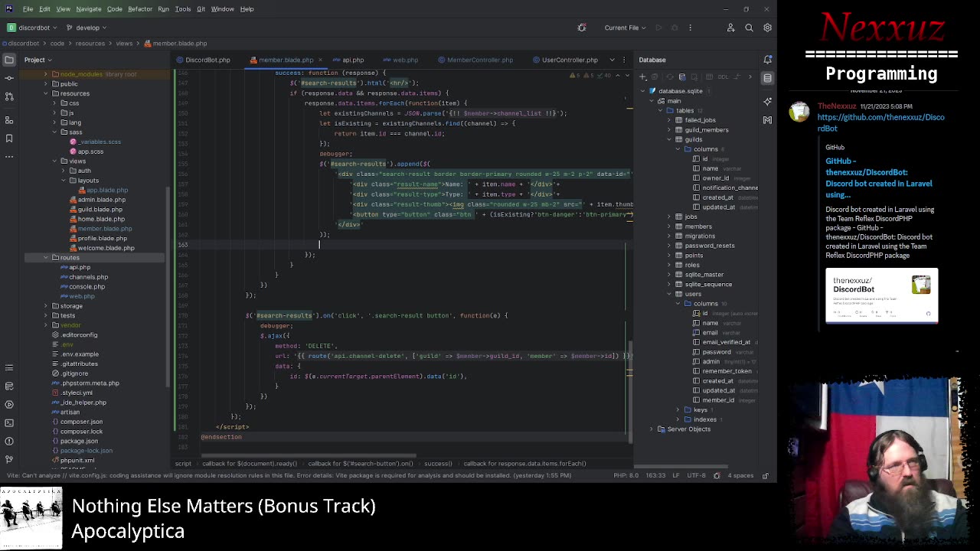Viewport: 980px width, 551px height.
Task: Open the Git tool window icon
Action: pos(9,459)
